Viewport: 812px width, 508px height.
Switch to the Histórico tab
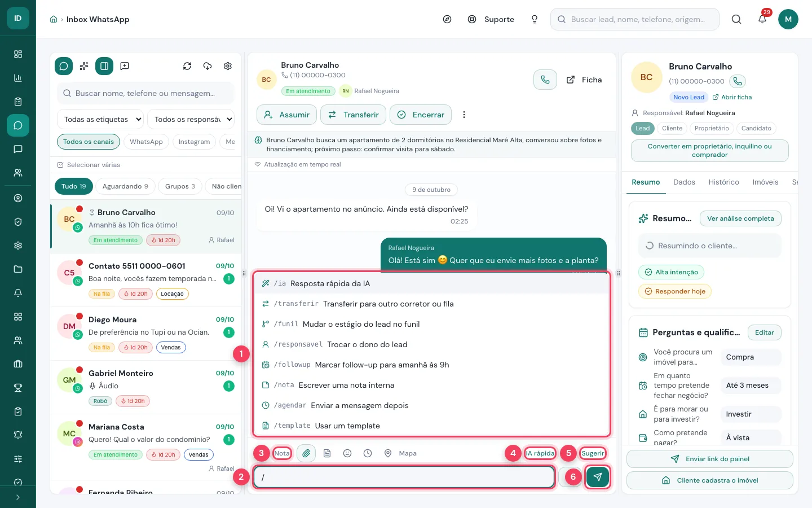pos(723,182)
